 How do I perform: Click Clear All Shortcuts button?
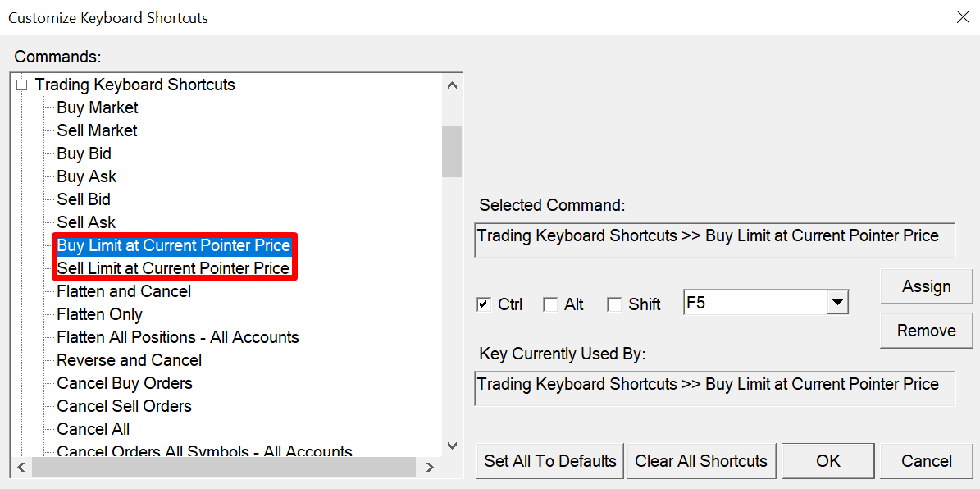[x=701, y=461]
